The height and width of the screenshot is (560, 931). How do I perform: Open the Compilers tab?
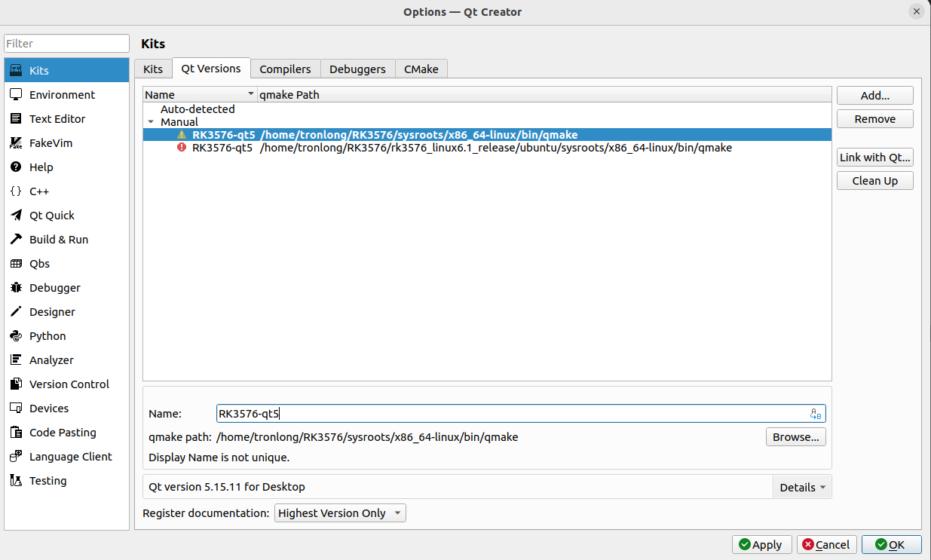click(x=285, y=69)
